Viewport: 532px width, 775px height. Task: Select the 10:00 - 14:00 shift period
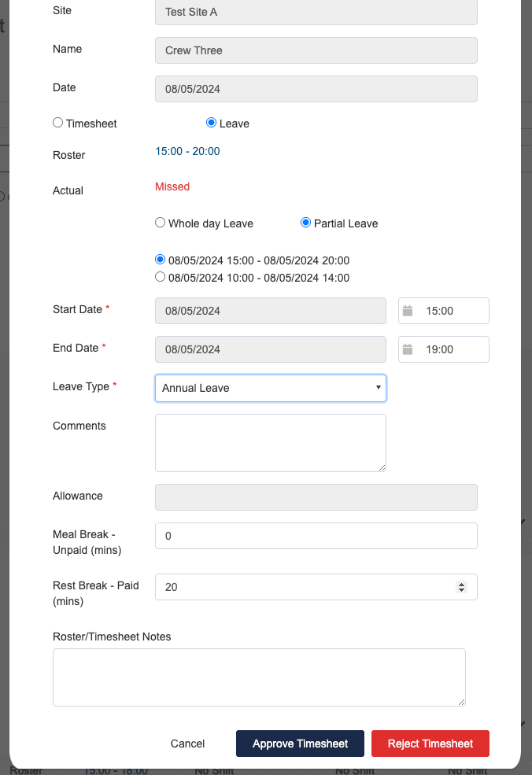(x=161, y=277)
